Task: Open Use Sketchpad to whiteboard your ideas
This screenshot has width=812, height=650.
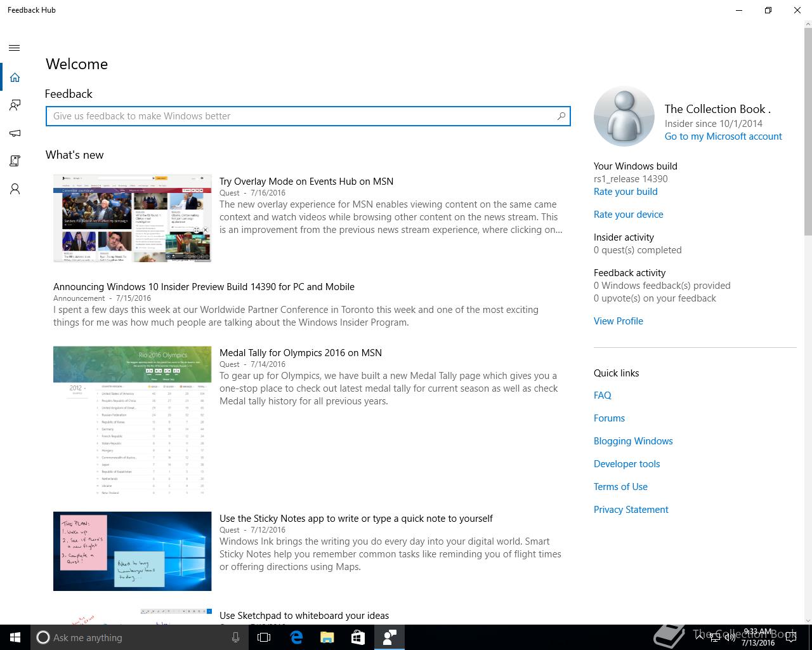Action: [304, 616]
